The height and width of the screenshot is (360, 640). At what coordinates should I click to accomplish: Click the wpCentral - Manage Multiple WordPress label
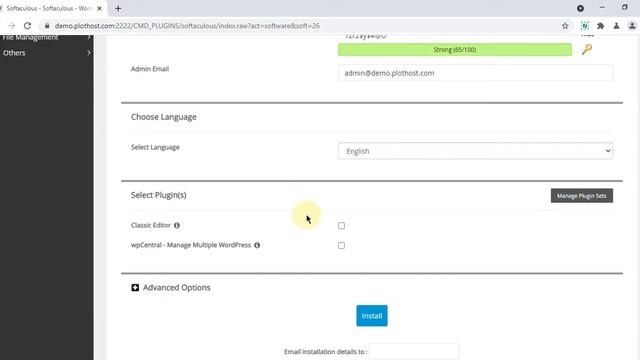(x=191, y=245)
